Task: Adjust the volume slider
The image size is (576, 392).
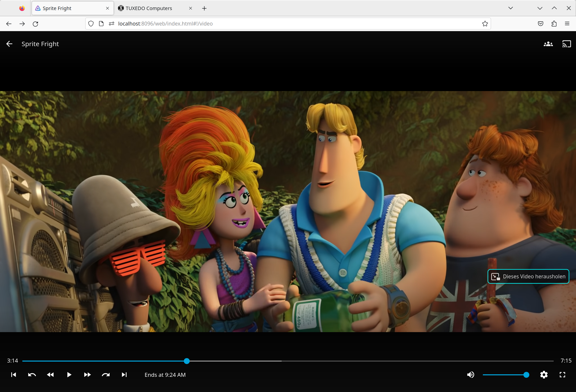Action: tap(506, 375)
